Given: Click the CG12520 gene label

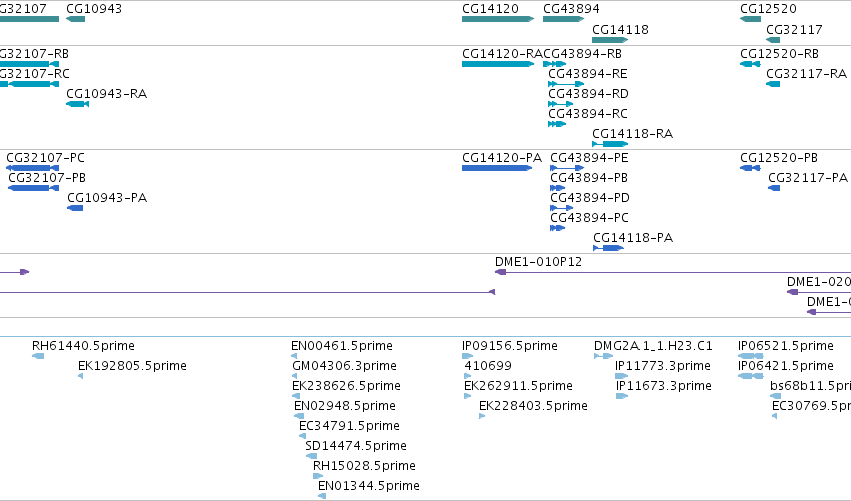Looking at the screenshot, I should [768, 9].
